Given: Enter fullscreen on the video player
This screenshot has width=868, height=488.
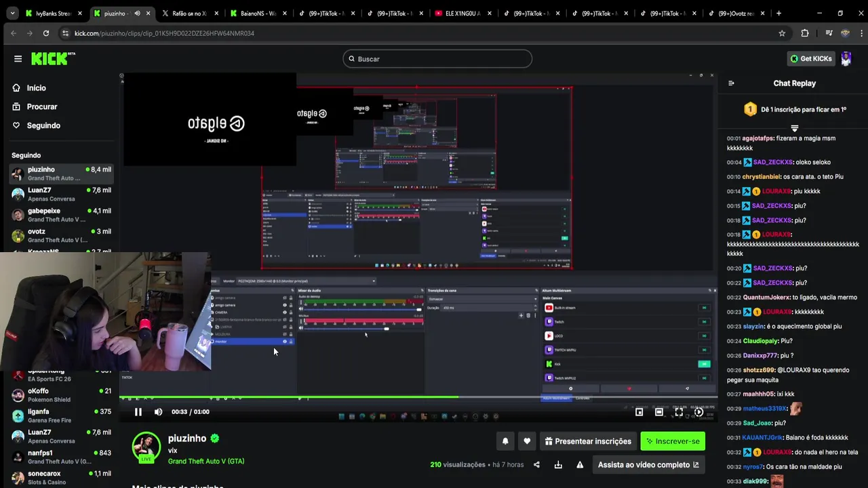Looking at the screenshot, I should pyautogui.click(x=679, y=411).
